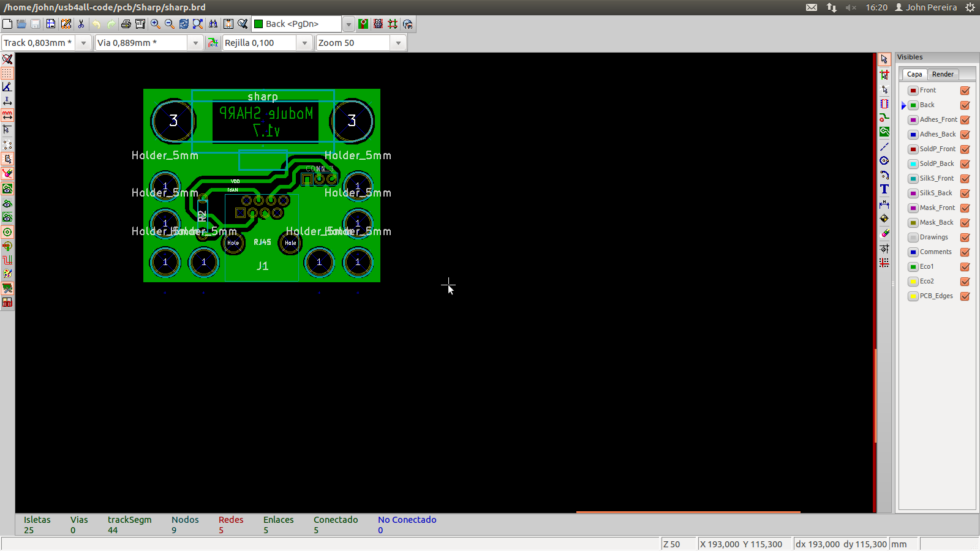Select the Delete items eraser tool

tap(884, 233)
